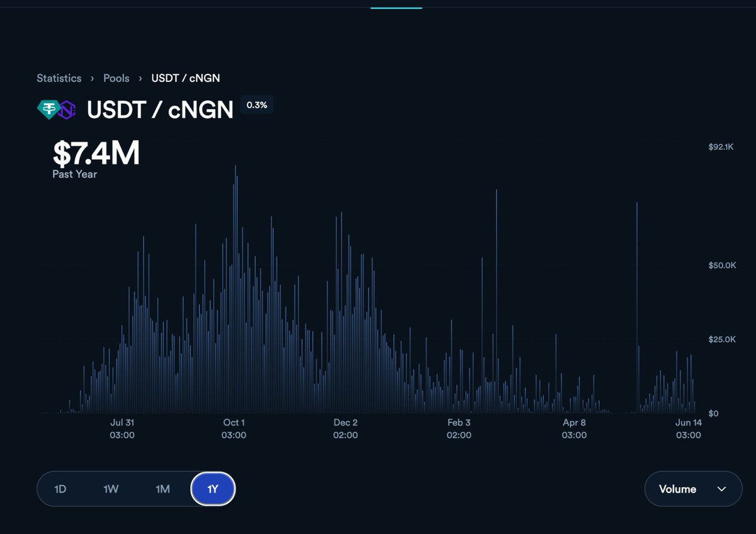Click the Apr 8 date label
This screenshot has width=756, height=534.
(x=574, y=423)
